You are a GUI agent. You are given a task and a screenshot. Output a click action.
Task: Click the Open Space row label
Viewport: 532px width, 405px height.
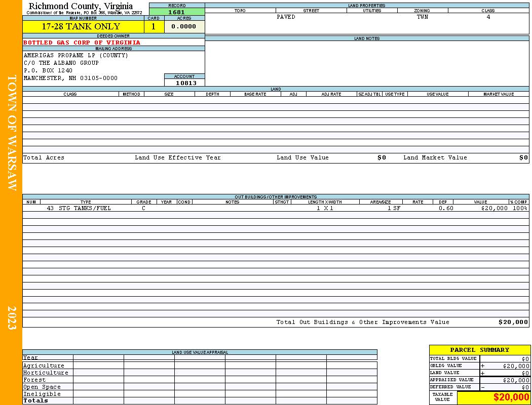[42, 387]
